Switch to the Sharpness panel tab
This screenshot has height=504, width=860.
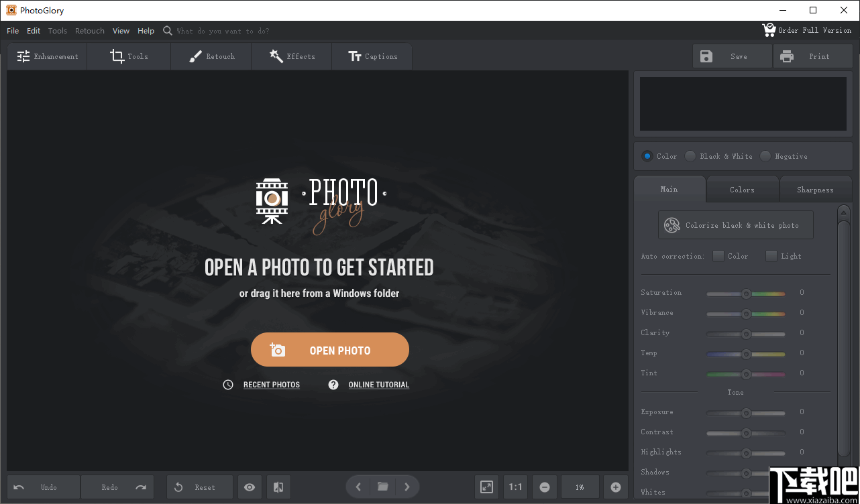coord(816,190)
